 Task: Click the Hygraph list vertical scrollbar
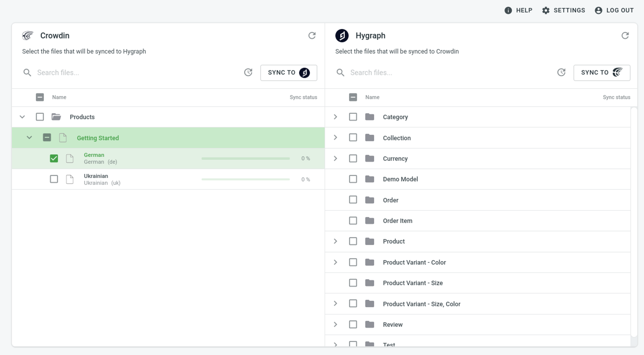pos(634,222)
